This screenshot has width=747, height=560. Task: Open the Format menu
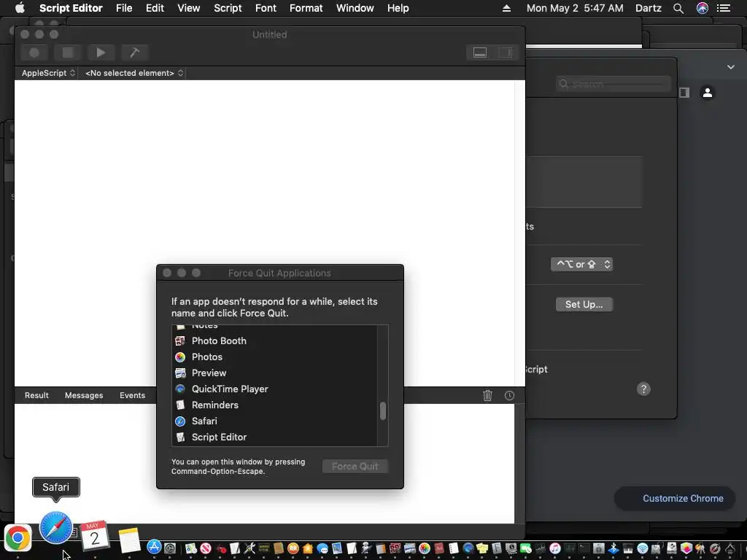[306, 8]
